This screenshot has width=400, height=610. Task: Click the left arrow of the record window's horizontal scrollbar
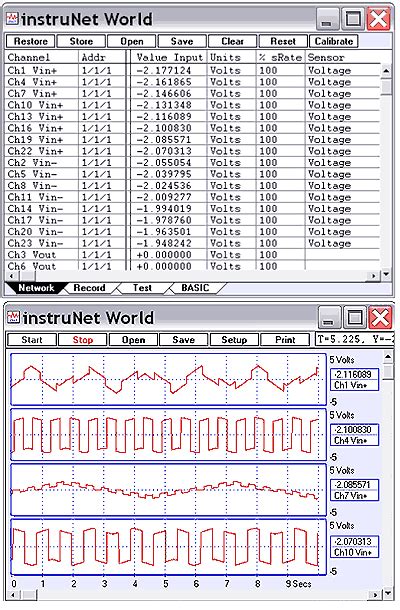pos(13,595)
